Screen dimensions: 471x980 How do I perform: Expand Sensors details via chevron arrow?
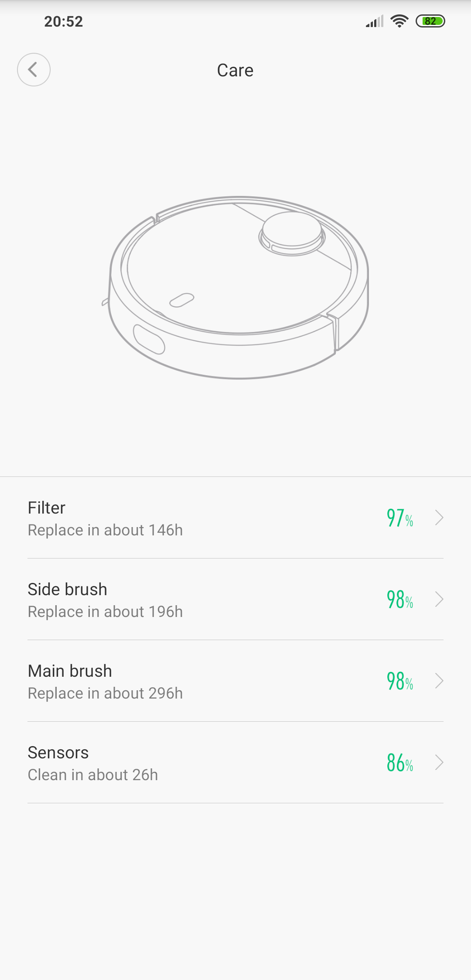pyautogui.click(x=439, y=763)
